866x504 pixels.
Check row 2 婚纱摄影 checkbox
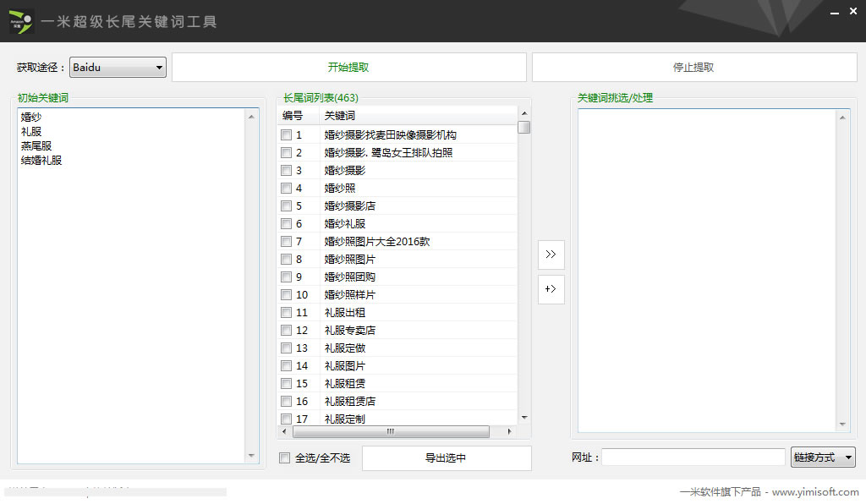coord(286,152)
